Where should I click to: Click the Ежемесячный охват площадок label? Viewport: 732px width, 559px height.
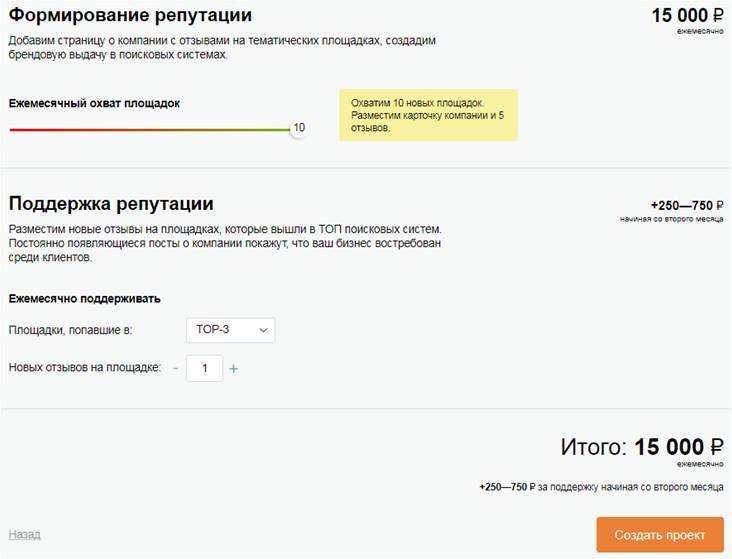click(94, 103)
